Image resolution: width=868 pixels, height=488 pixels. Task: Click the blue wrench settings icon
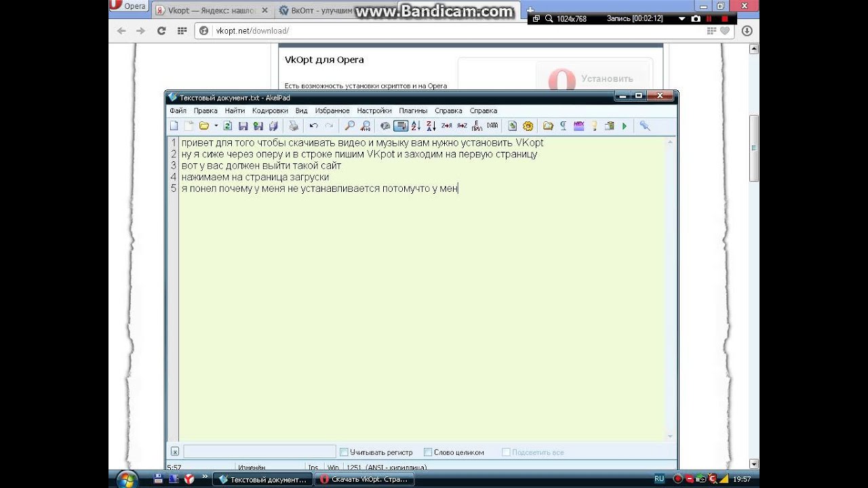(644, 125)
